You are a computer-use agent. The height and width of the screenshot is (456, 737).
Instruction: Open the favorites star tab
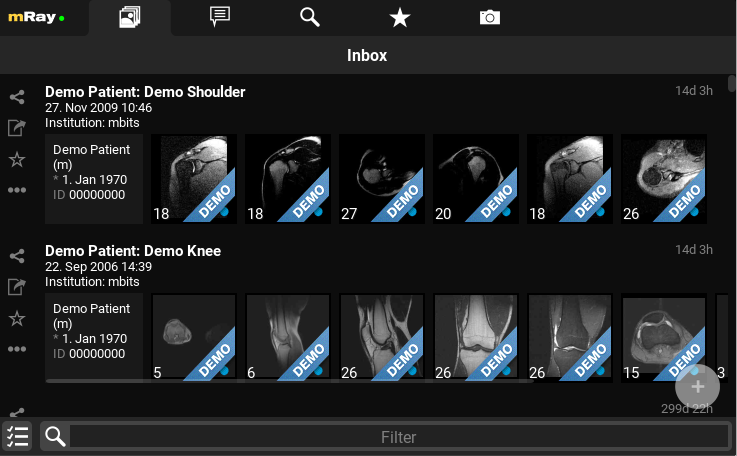[400, 17]
